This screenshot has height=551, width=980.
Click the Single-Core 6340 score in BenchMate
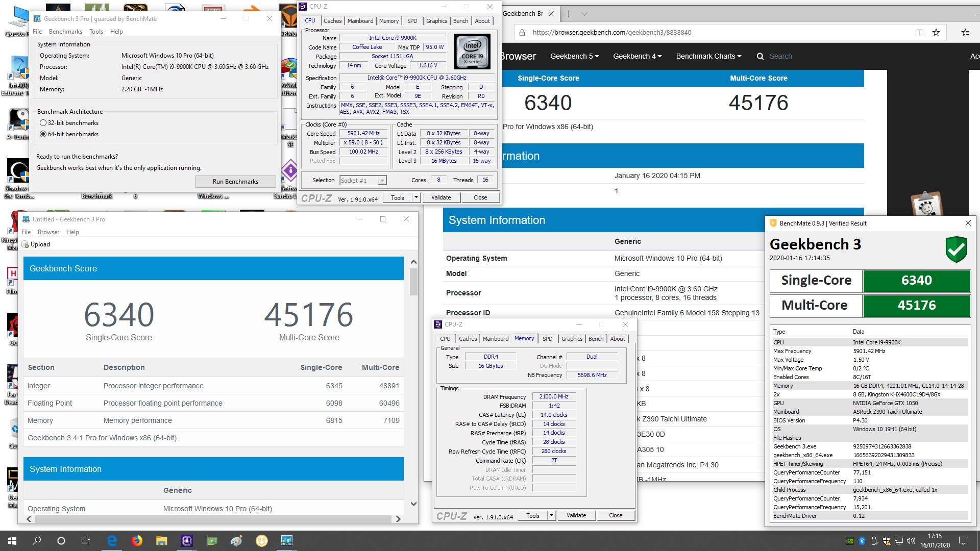coord(916,281)
